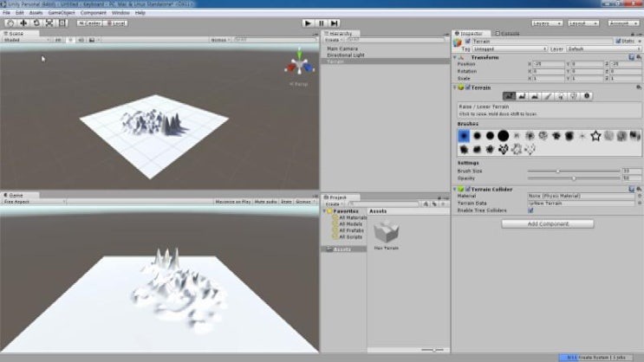Switch to the Console tab
The height and width of the screenshot is (362, 644).
click(508, 33)
